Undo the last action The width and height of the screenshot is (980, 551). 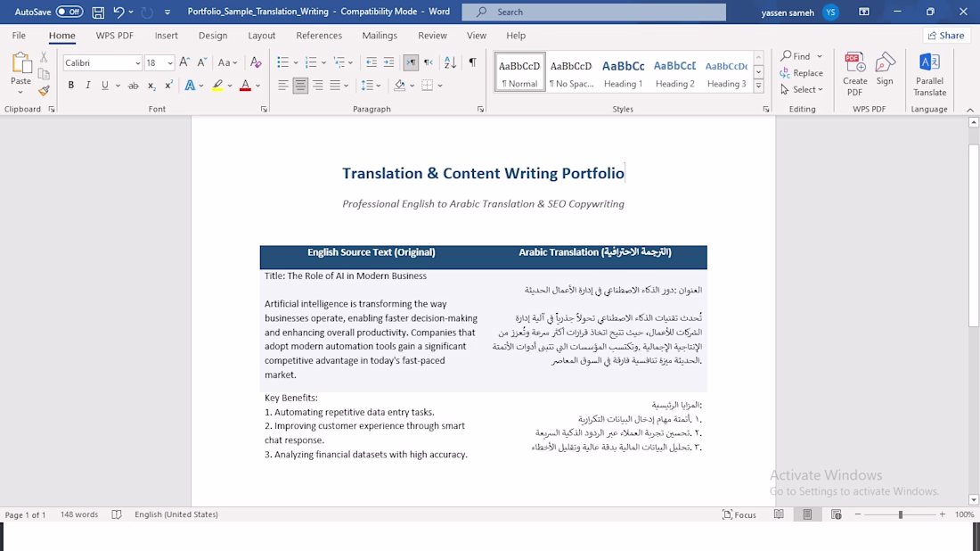coord(118,12)
